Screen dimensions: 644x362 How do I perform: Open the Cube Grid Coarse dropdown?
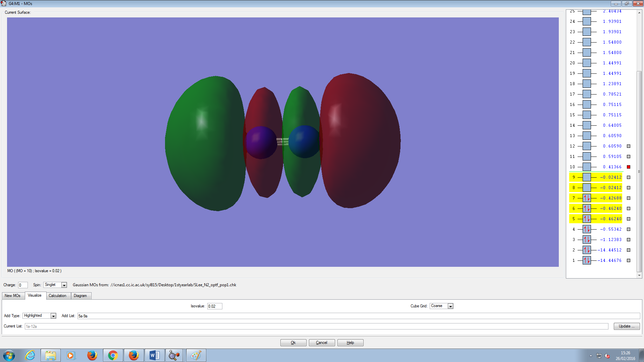coord(450,306)
